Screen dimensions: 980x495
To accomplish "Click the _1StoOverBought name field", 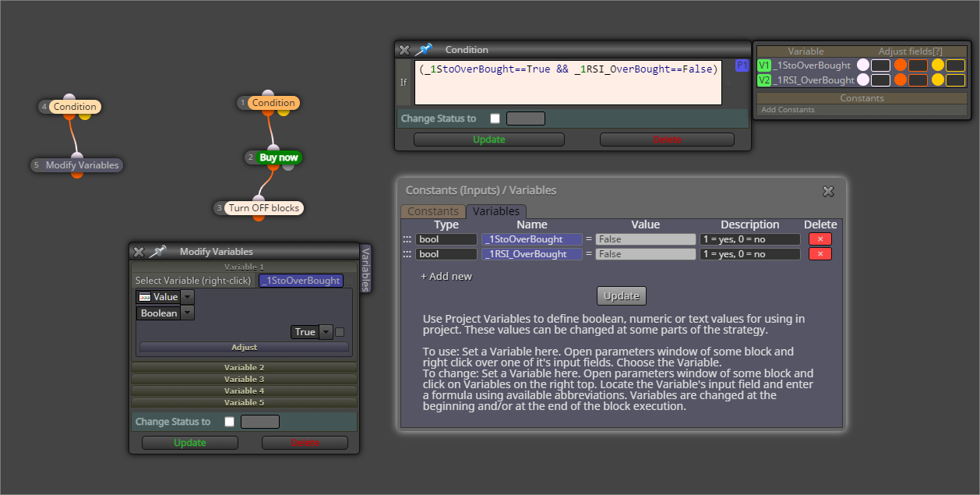I will 532,239.
